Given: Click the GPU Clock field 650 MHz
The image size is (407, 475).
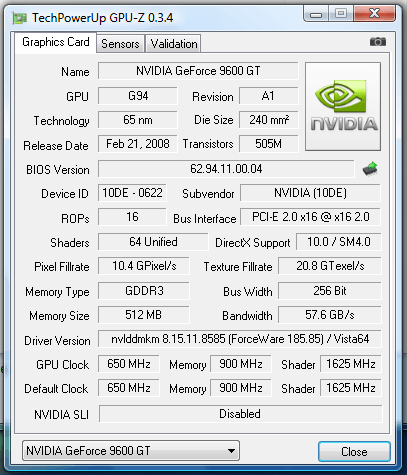Looking at the screenshot, I should (129, 364).
